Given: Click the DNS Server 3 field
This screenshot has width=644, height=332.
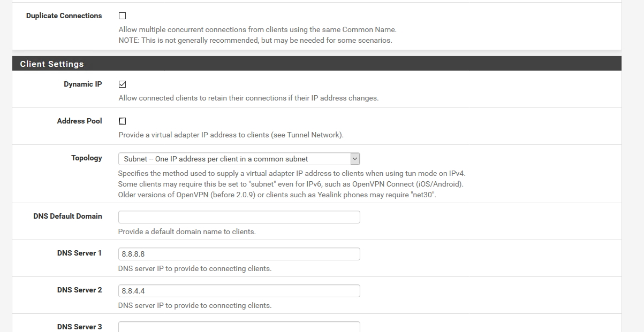Looking at the screenshot, I should (239, 327).
